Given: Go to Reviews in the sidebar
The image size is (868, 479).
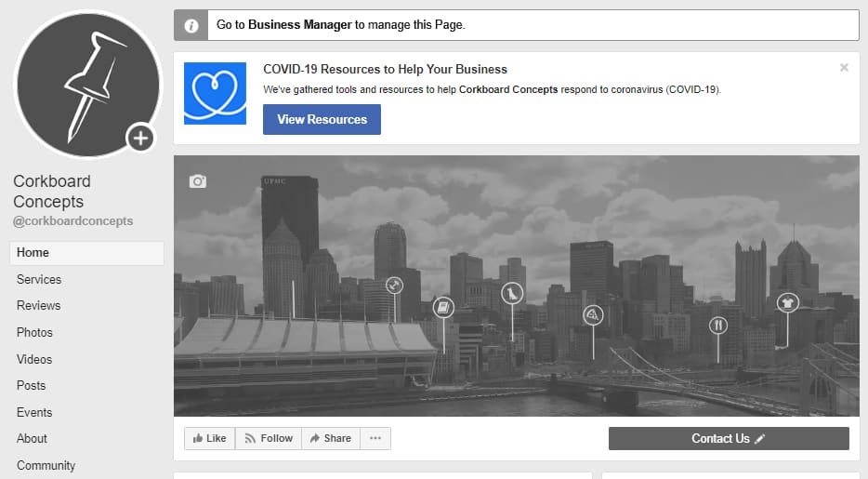Looking at the screenshot, I should coord(38,305).
